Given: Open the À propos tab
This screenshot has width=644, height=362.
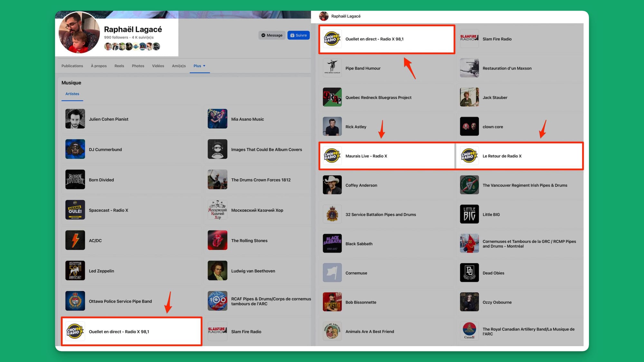Looking at the screenshot, I should pos(99,66).
